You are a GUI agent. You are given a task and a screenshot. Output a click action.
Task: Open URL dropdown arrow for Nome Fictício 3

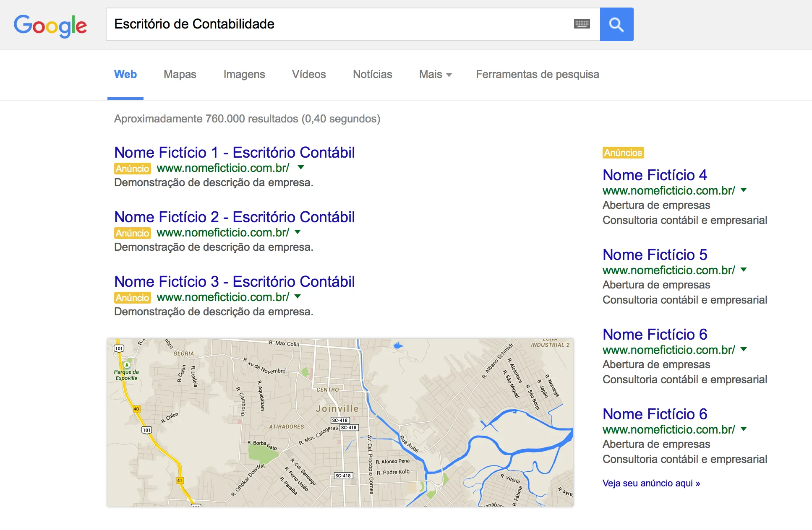point(298,296)
